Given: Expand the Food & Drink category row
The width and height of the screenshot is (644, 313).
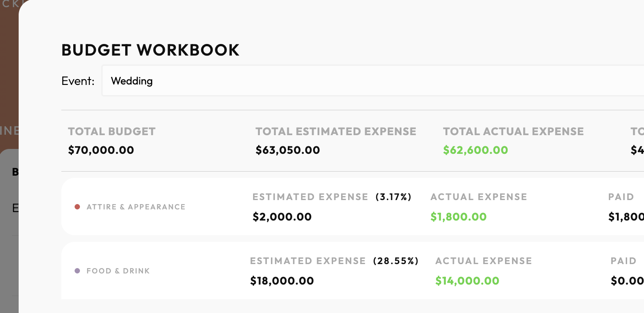Looking at the screenshot, I should coord(353,271).
